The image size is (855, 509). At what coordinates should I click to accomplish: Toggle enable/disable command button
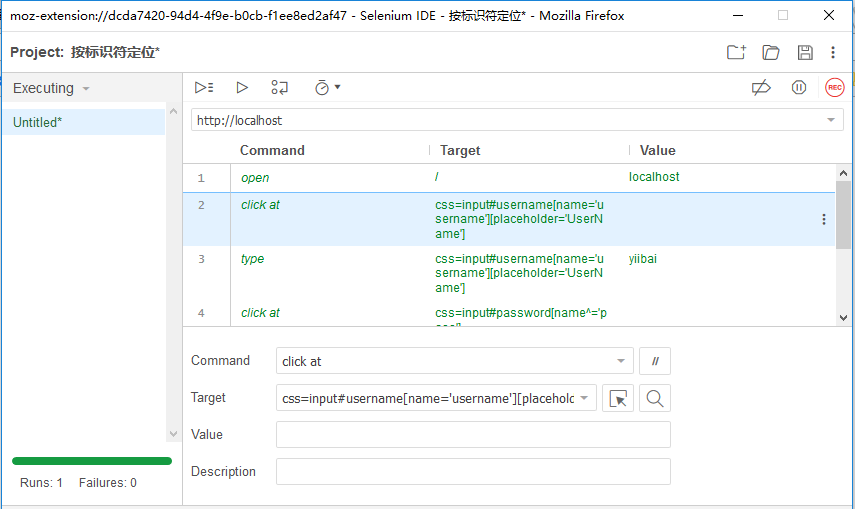tap(655, 361)
